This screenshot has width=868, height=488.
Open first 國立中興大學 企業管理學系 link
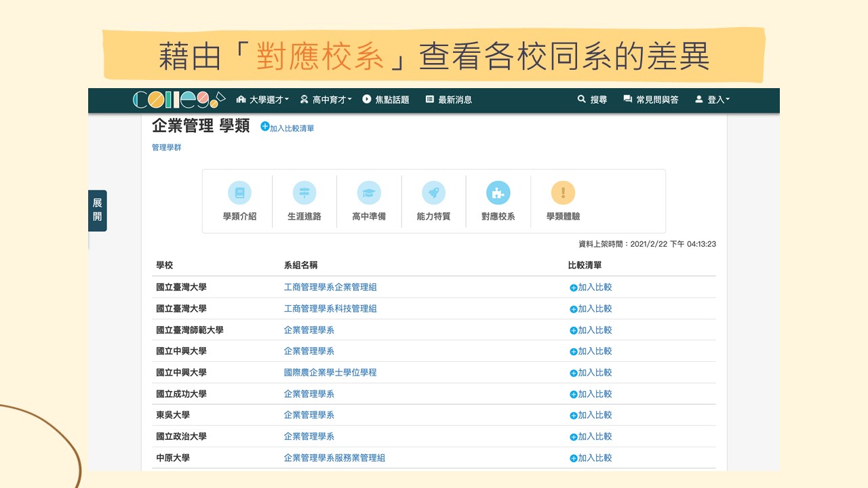pyautogui.click(x=309, y=351)
